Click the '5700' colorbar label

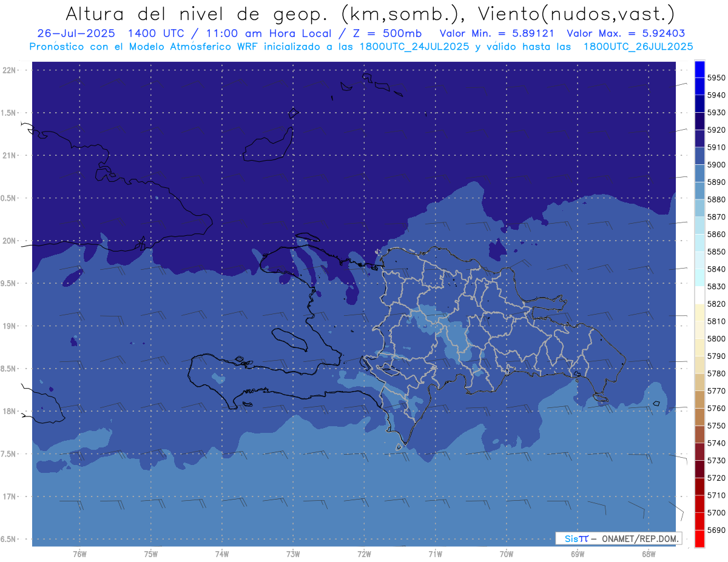(x=716, y=512)
